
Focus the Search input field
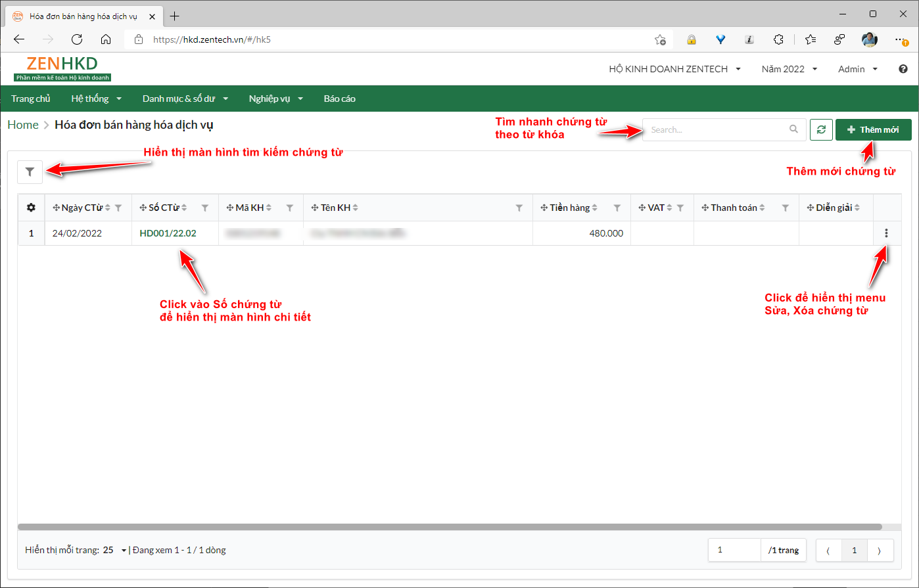(717, 130)
